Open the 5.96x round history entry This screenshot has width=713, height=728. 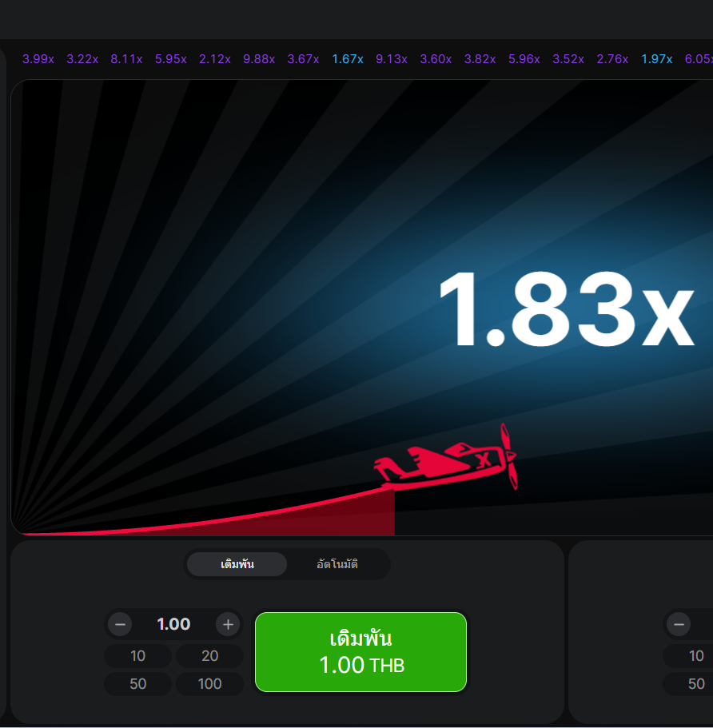[524, 59]
